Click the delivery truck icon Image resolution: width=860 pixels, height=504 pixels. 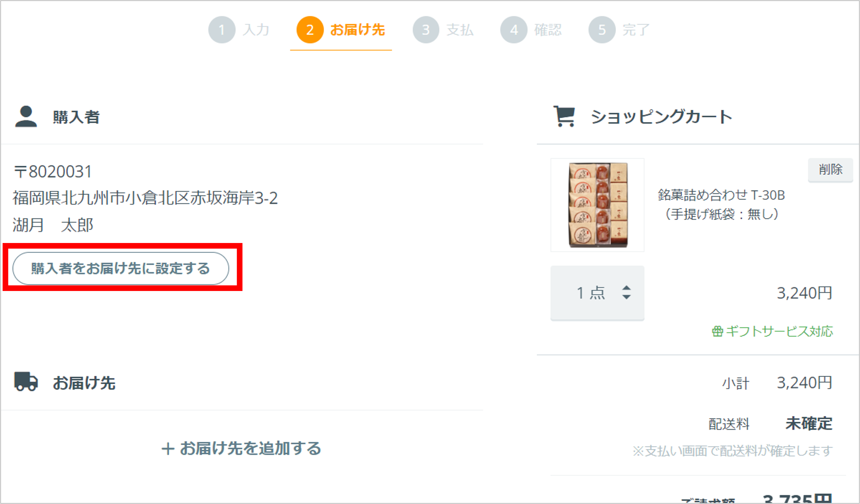26,381
